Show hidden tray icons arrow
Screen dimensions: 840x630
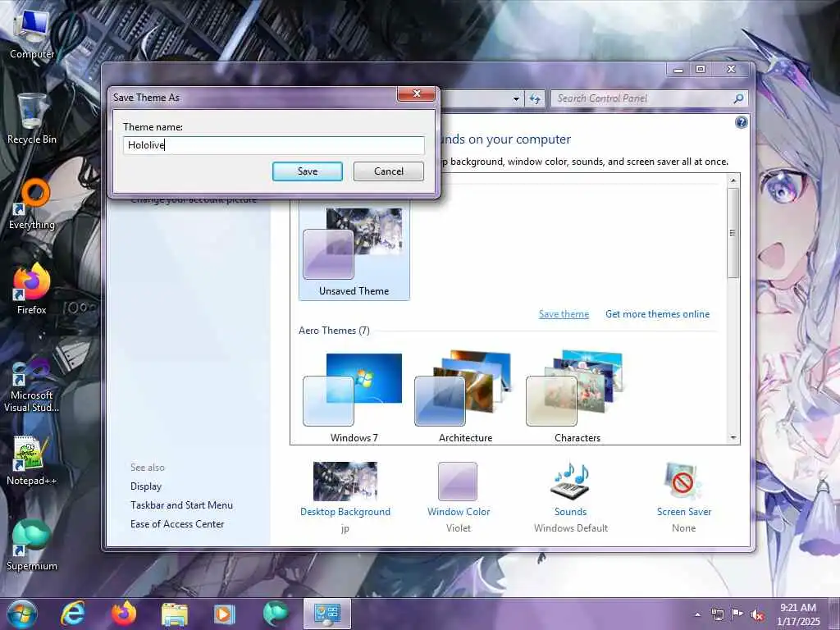click(x=697, y=614)
